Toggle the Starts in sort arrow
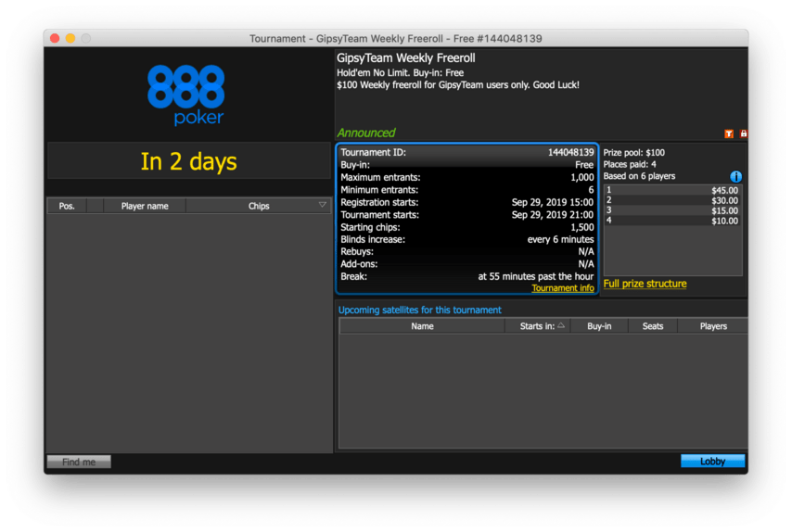The width and height of the screenshot is (792, 532). click(x=561, y=326)
